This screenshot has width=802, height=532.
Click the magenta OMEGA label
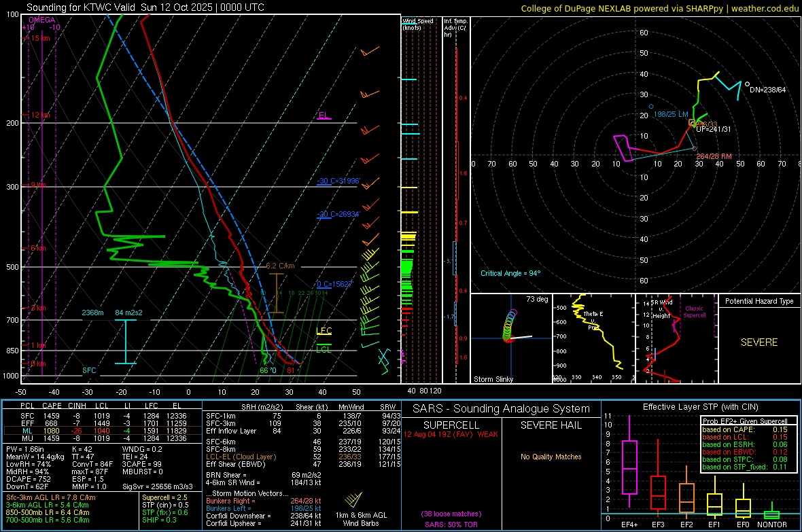coord(42,20)
